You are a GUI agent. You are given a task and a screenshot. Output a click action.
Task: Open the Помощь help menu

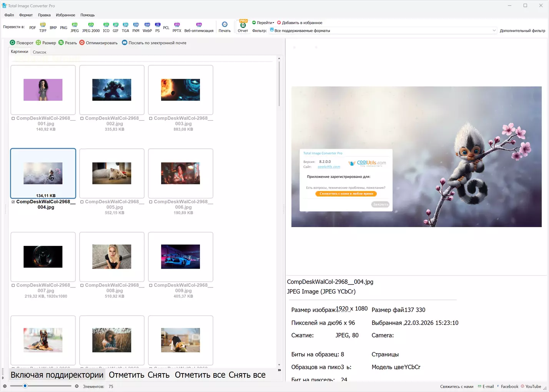tap(88, 15)
